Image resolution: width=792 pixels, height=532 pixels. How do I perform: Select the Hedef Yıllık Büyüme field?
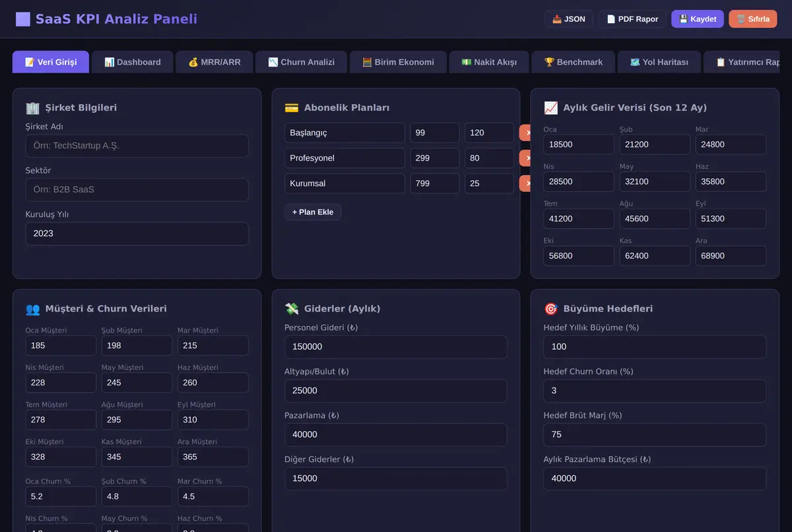pyautogui.click(x=655, y=347)
